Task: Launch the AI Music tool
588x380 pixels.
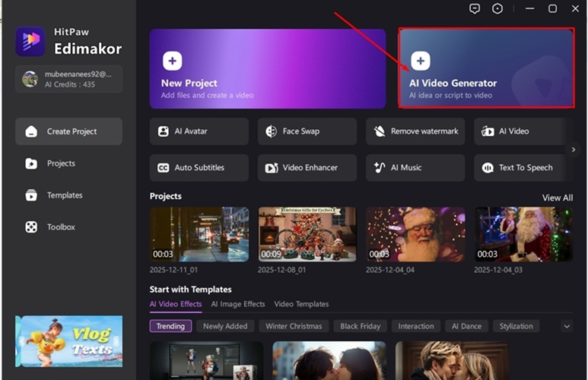Action: (415, 168)
